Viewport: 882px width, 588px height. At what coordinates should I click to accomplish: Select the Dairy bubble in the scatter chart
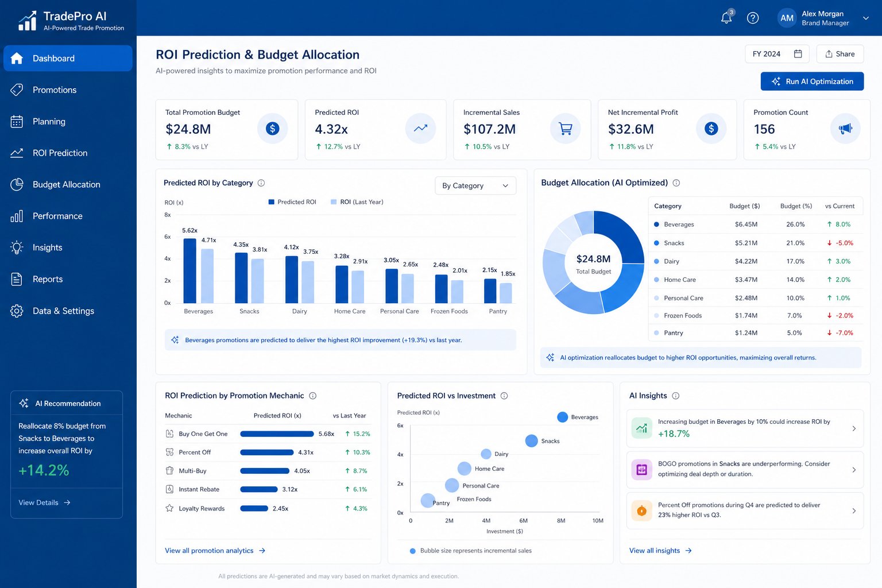click(486, 454)
